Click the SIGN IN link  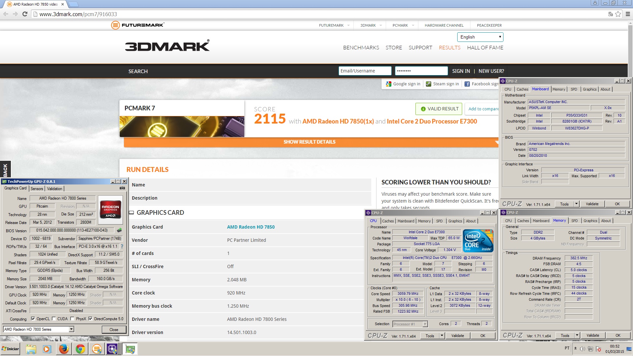(461, 71)
